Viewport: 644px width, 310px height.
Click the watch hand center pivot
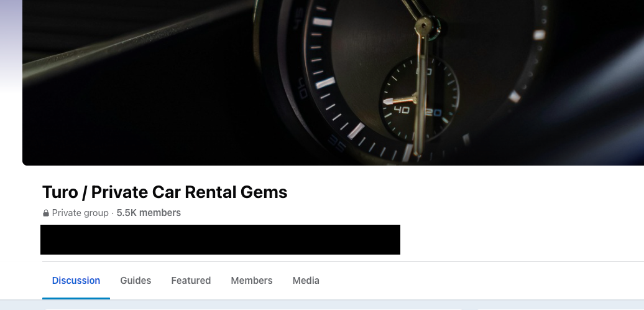pos(423,26)
